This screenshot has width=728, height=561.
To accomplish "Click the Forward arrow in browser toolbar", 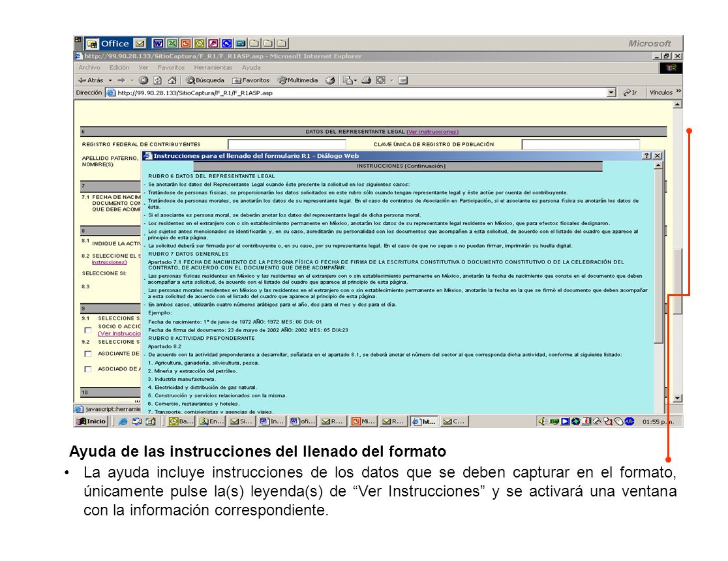I will (x=121, y=80).
